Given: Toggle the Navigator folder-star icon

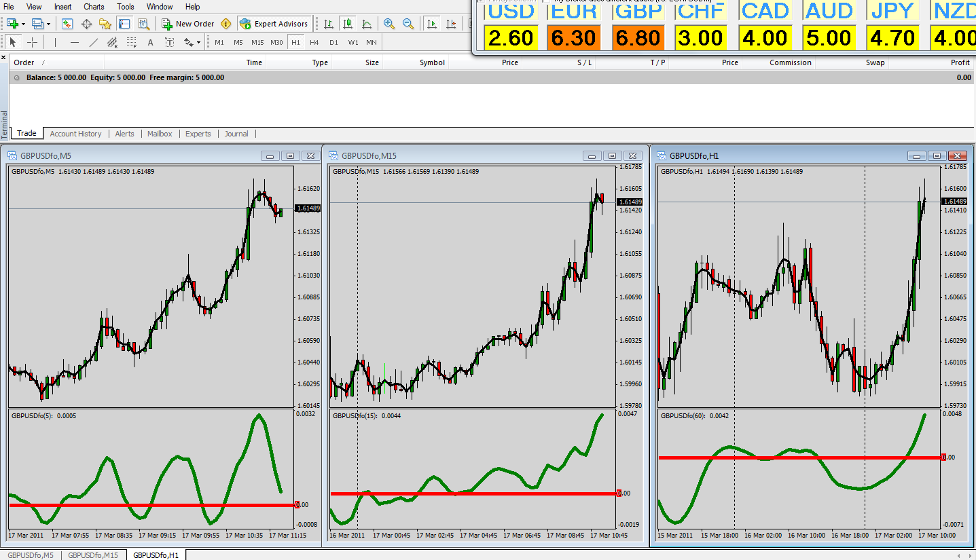Looking at the screenshot, I should click(x=105, y=24).
